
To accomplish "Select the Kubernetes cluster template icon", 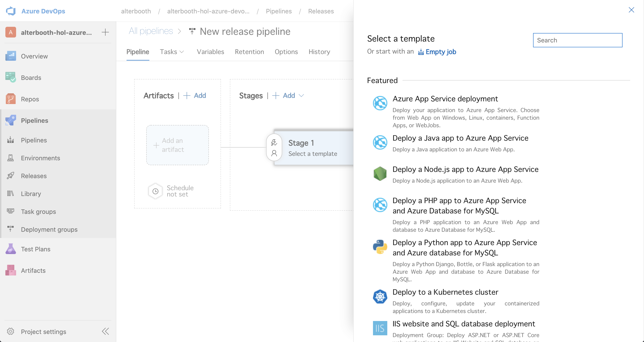I will 380,296.
